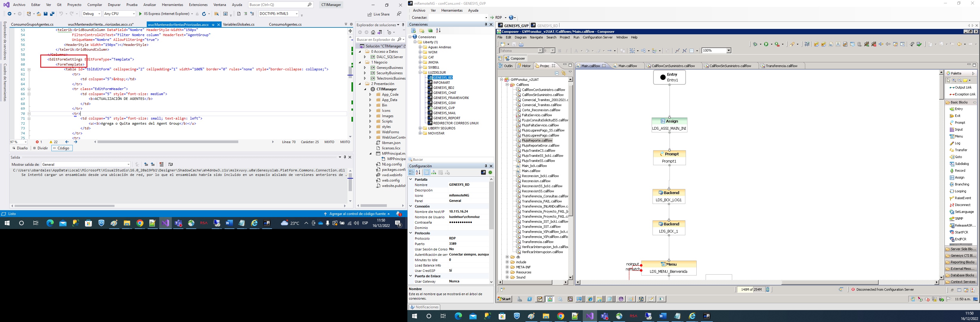Select the Subdialog block from the Palette
This screenshot has width=980, height=322.
click(x=961, y=164)
